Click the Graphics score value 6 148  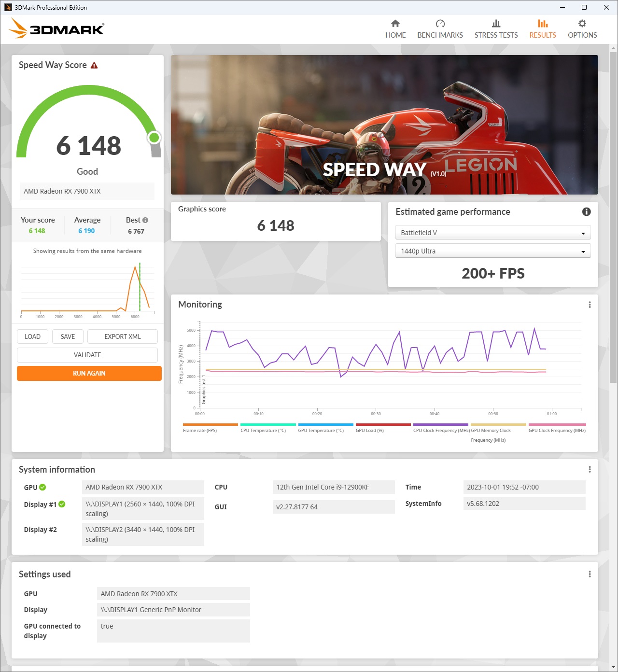click(276, 225)
